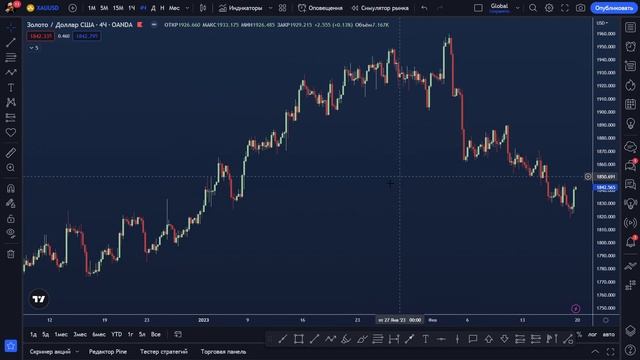Select the daily Д timeframe
640x360 pixels.
(x=153, y=8)
